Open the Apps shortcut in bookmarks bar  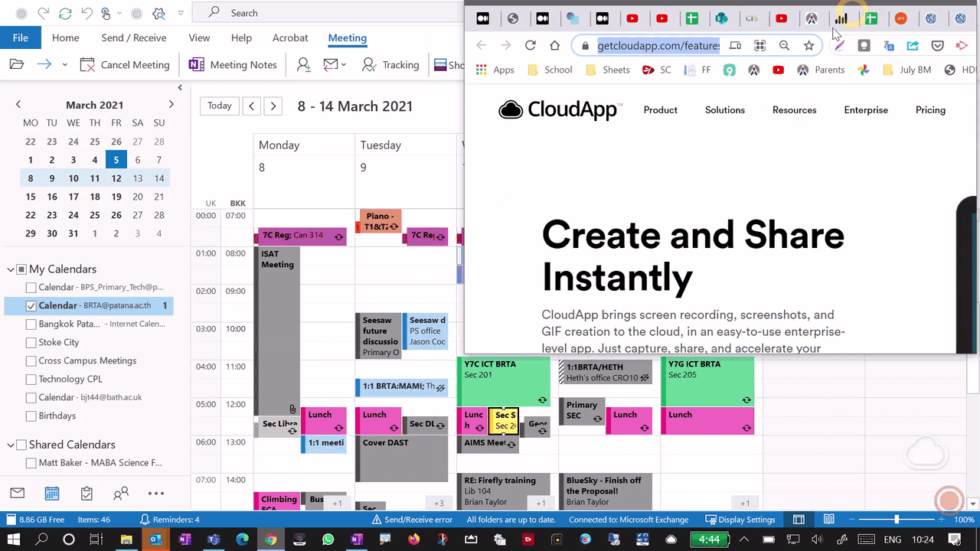click(x=495, y=70)
